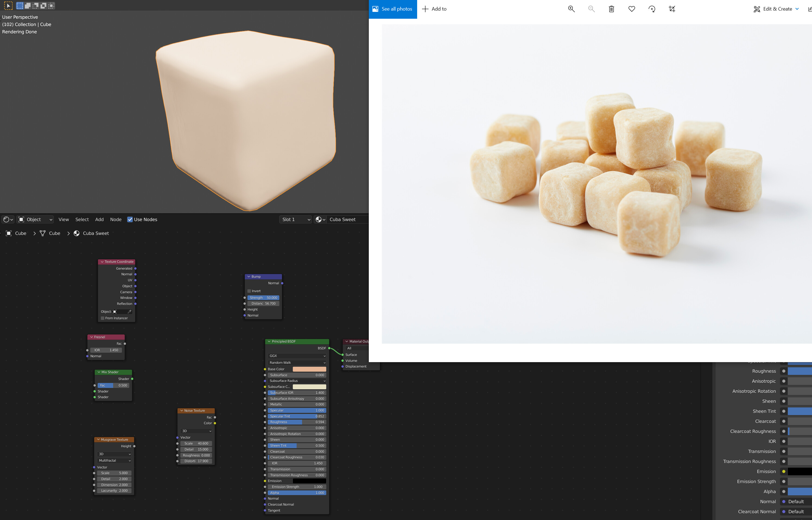812x520 pixels.
Task: Open the Multifractal type dropdown
Action: click(x=114, y=461)
